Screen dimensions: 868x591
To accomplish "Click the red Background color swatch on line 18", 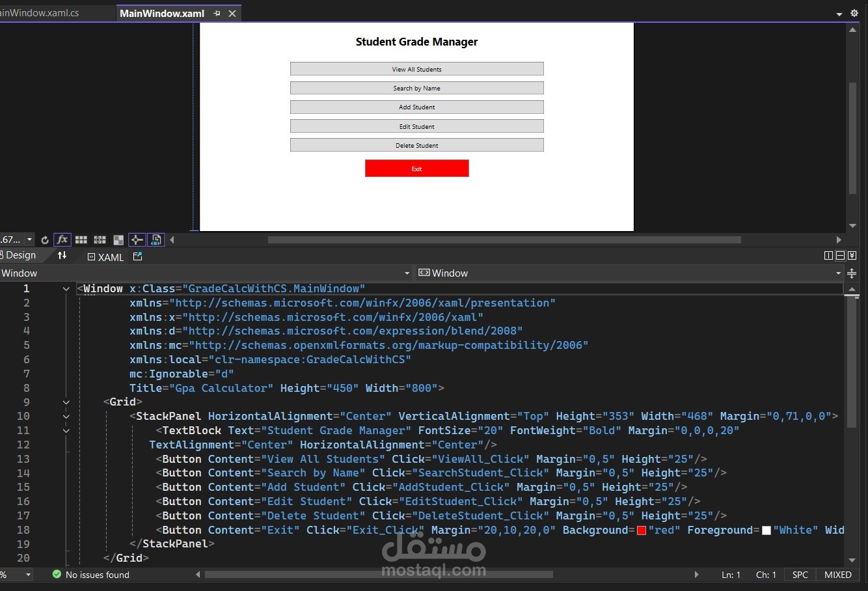I will tap(641, 530).
